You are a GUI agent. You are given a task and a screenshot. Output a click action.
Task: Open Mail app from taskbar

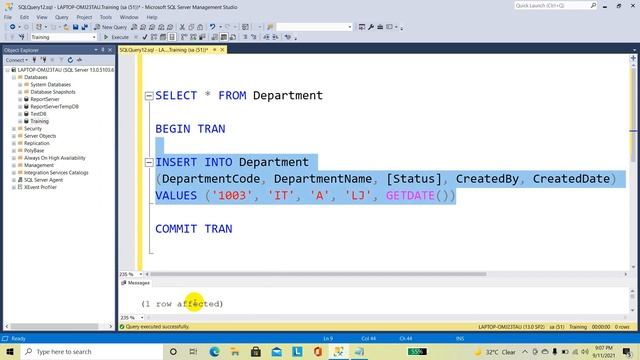tap(276, 351)
